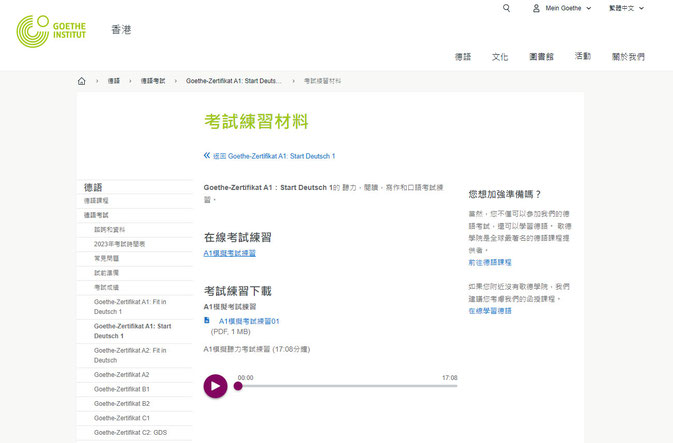This screenshot has height=443, width=673.
Task: Open the 前往德語課程 link
Action: coord(490,262)
